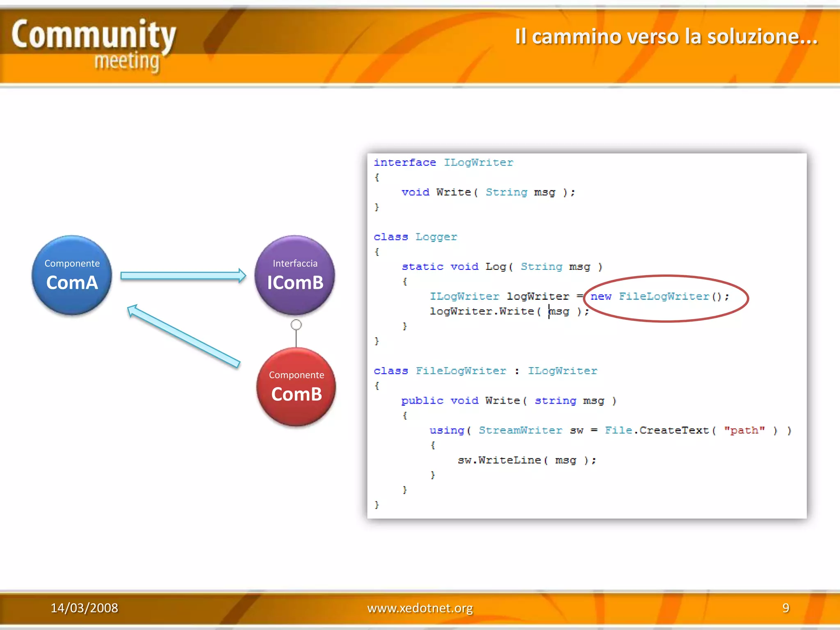840x630 pixels.
Task: Click the 'sw.WriteLine( msg )' code line
Action: click(x=527, y=460)
